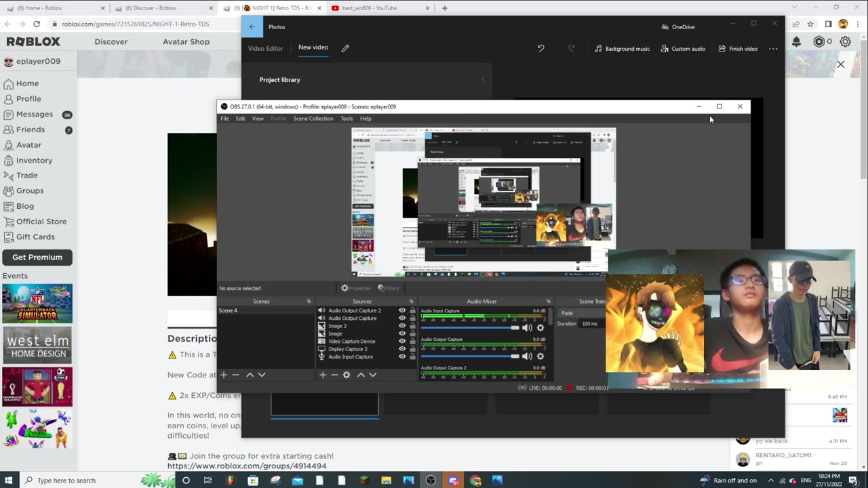Click Get Premium button
The height and width of the screenshot is (488, 868).
37,257
